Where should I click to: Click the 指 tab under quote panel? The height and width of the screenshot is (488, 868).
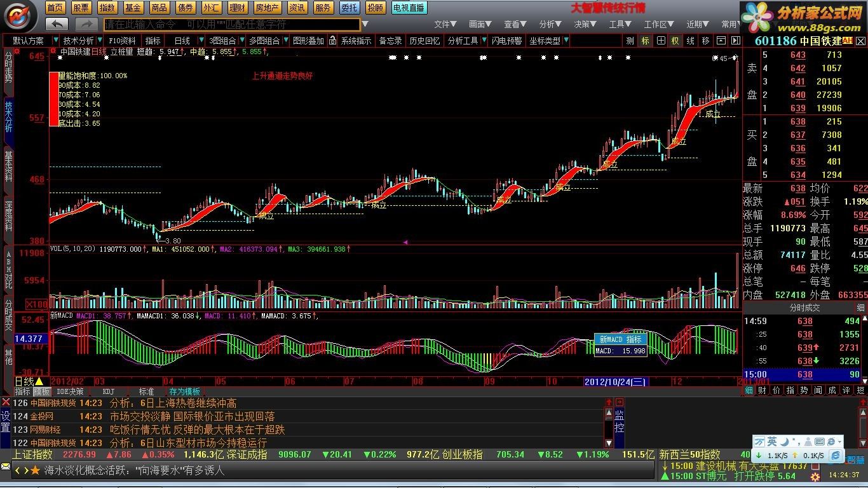coord(790,390)
